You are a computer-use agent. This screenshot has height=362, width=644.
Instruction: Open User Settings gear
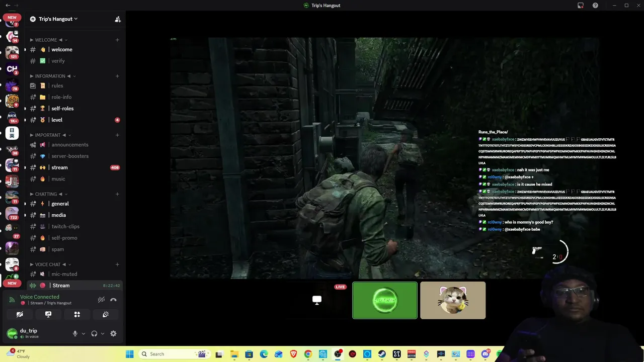pyautogui.click(x=113, y=333)
